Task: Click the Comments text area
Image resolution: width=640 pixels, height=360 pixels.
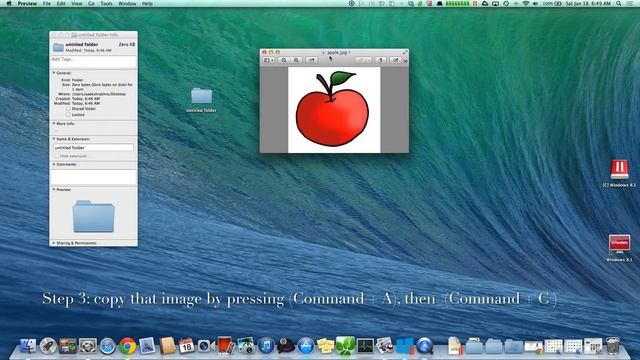Action: click(x=93, y=177)
